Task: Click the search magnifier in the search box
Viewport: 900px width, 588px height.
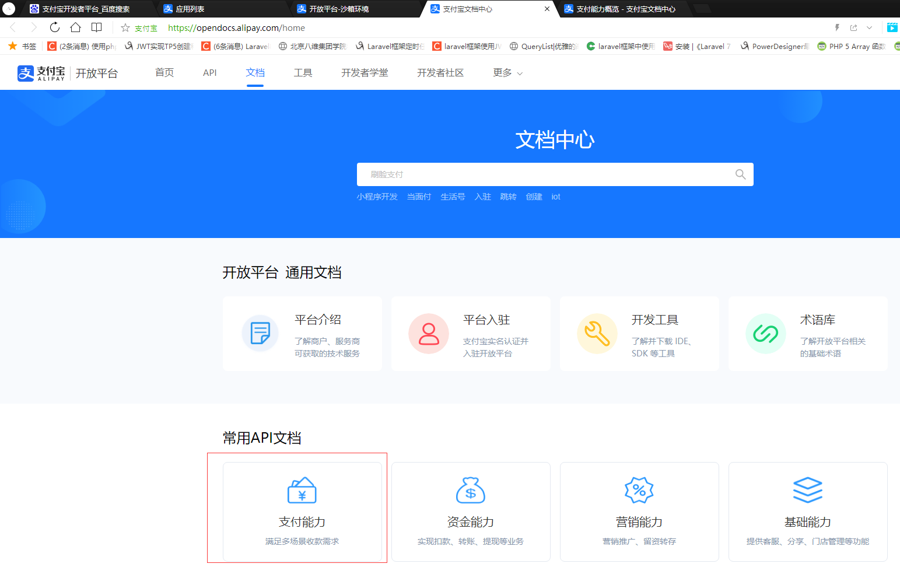Action: click(x=740, y=174)
